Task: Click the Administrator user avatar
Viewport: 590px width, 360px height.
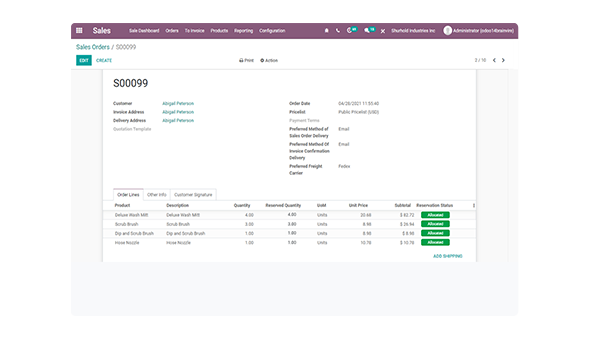Action: click(x=447, y=30)
